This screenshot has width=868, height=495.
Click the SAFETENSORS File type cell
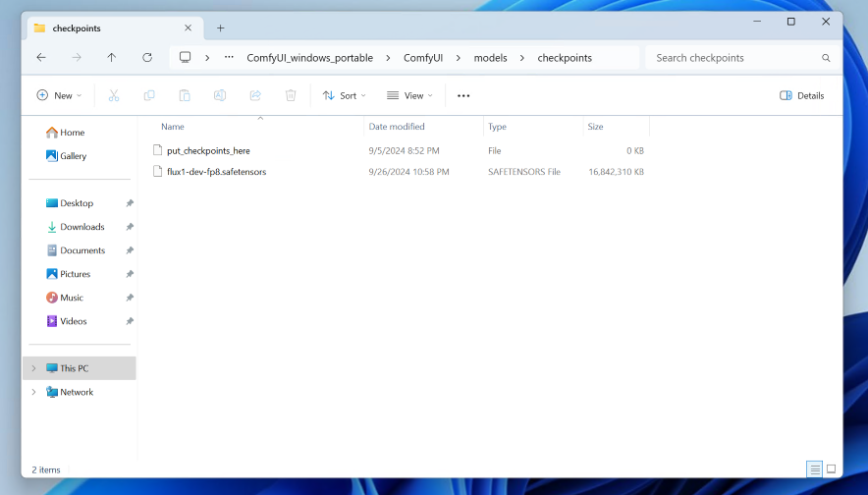pyautogui.click(x=524, y=172)
